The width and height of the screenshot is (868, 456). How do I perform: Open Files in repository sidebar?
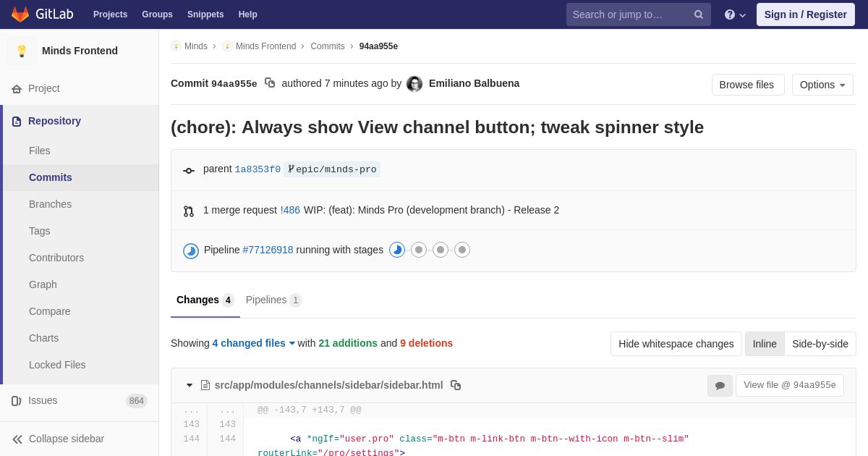81,151
